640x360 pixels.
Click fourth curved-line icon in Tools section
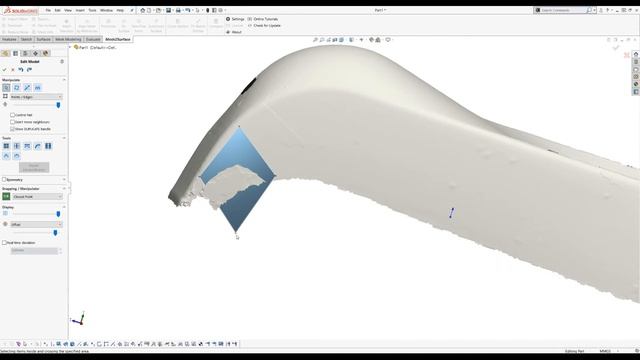38,146
